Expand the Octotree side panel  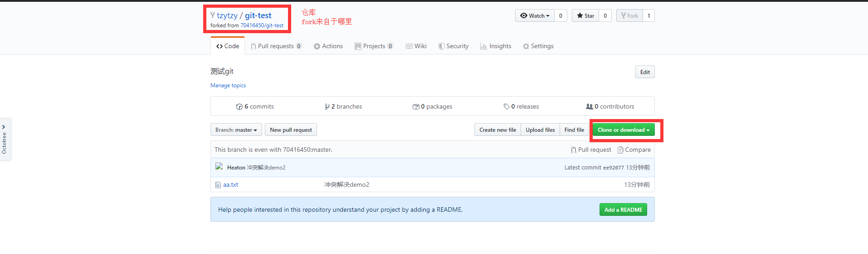tap(5, 139)
